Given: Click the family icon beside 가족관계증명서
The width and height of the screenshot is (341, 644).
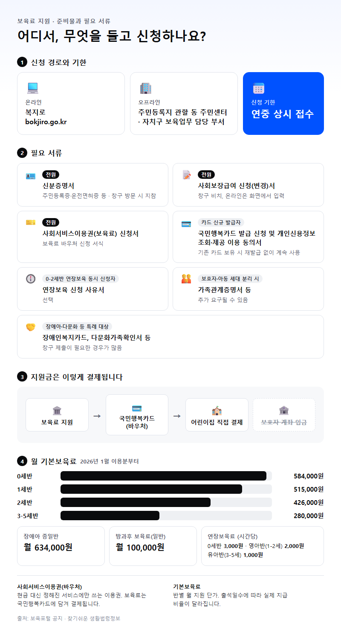Looking at the screenshot, I should pos(186,279).
